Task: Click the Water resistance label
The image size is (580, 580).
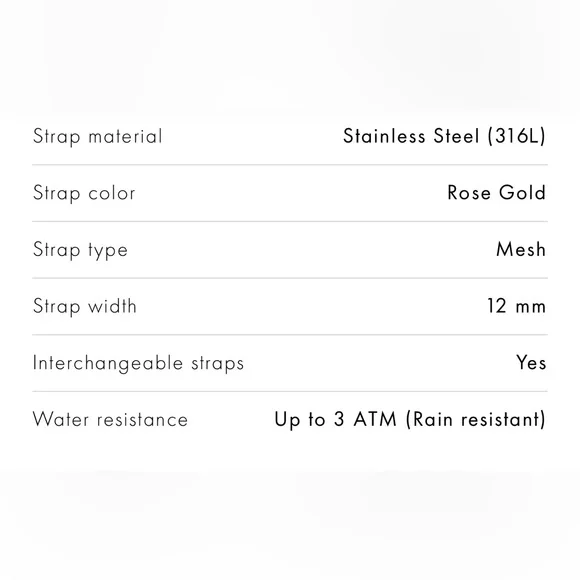Action: (110, 419)
